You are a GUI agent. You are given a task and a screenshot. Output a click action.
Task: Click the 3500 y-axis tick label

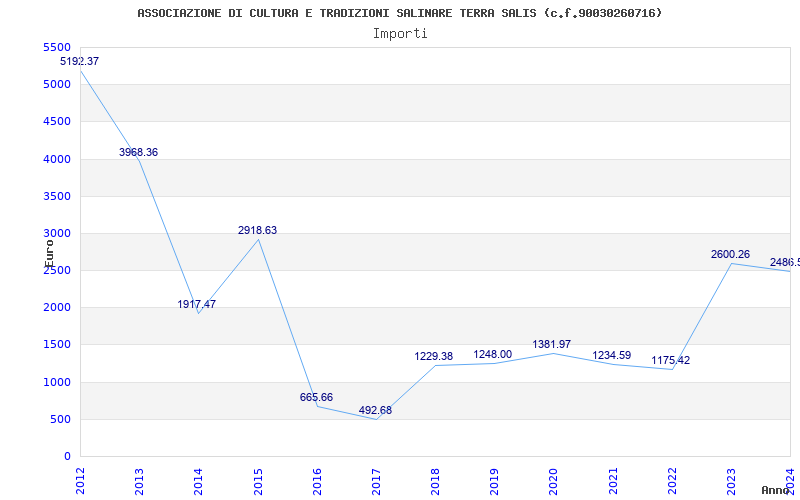(57, 196)
